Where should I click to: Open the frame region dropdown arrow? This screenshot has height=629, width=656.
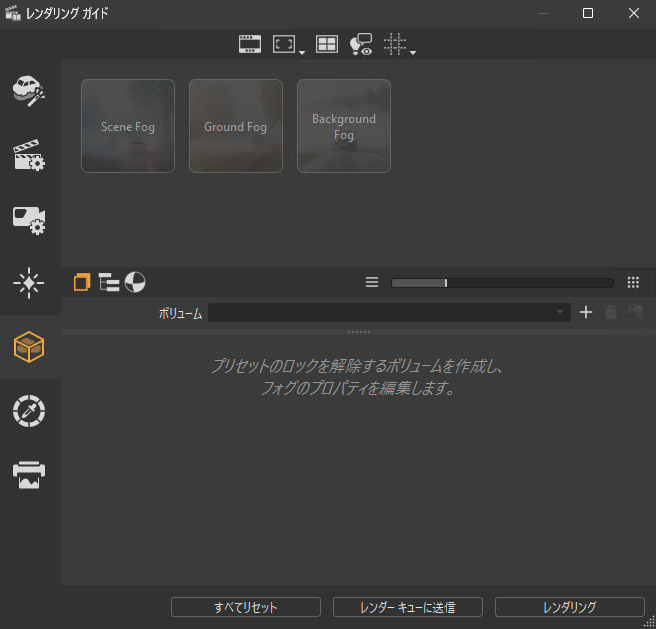[302, 53]
